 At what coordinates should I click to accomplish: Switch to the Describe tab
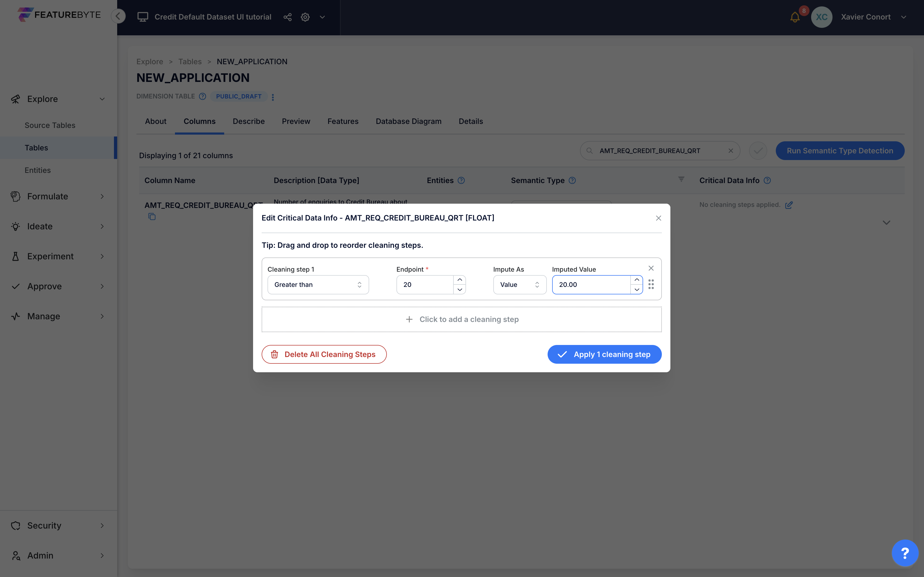pyautogui.click(x=249, y=121)
